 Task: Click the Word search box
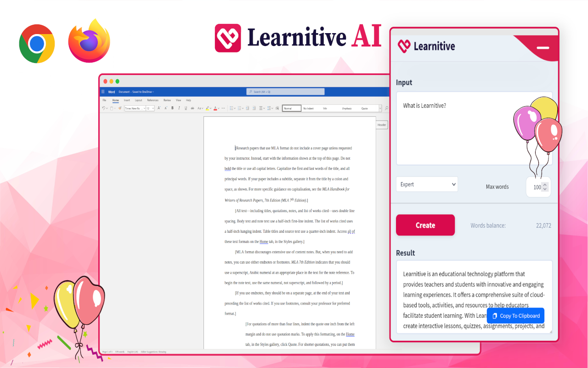point(285,92)
